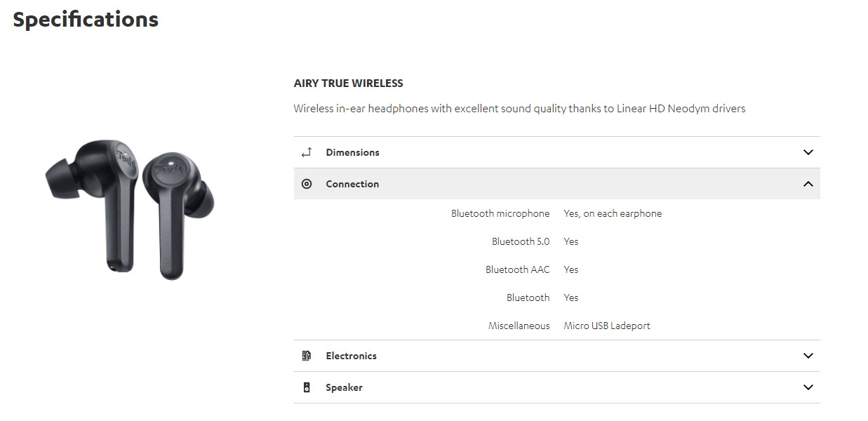Open the Dimensions section label
Image resolution: width=868 pixels, height=421 pixels.
point(352,152)
